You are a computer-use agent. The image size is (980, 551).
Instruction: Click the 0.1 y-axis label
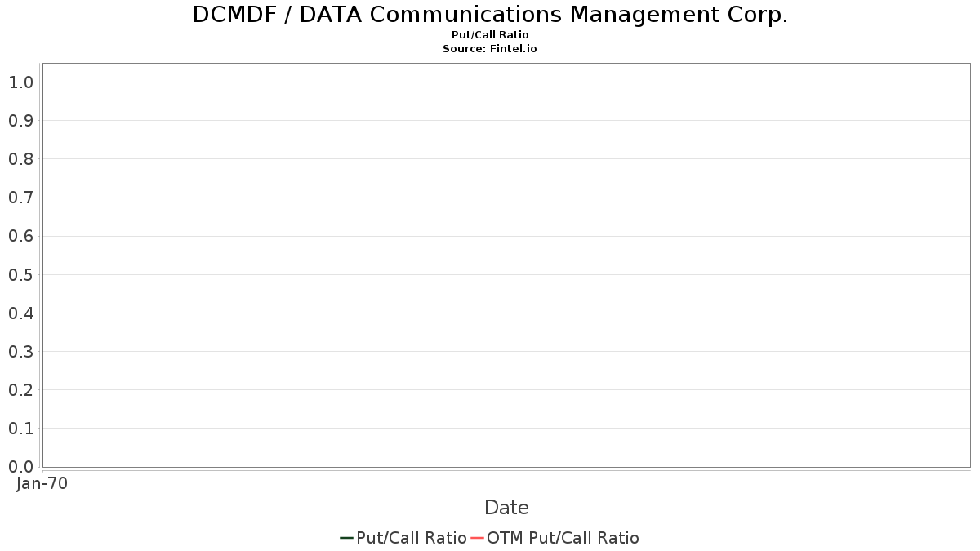20,429
